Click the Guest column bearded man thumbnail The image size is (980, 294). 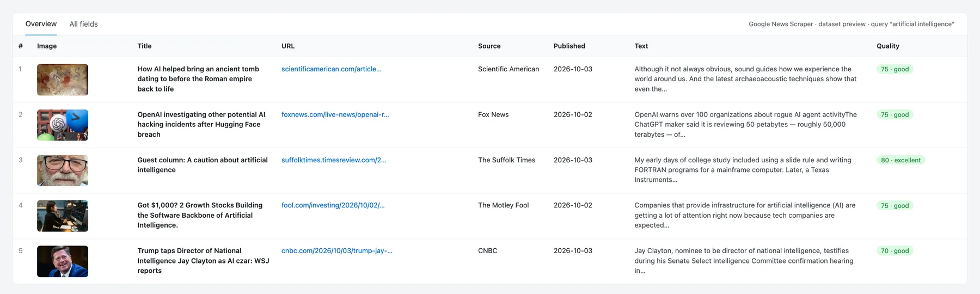[x=63, y=170]
